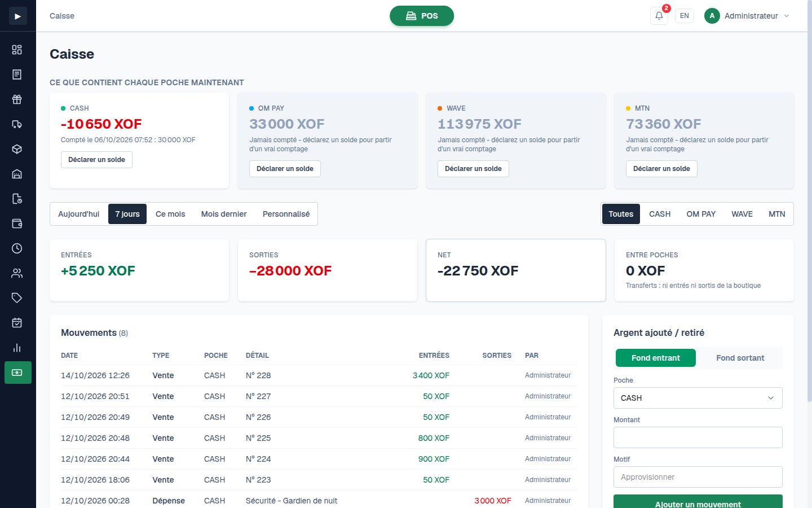Switch language with the EN button
The image size is (812, 508).
(x=685, y=16)
